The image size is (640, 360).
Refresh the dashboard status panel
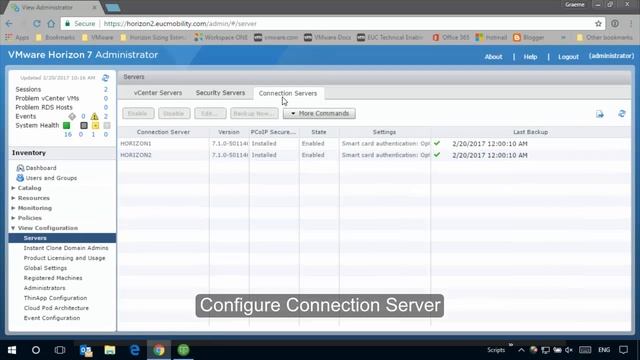105,78
